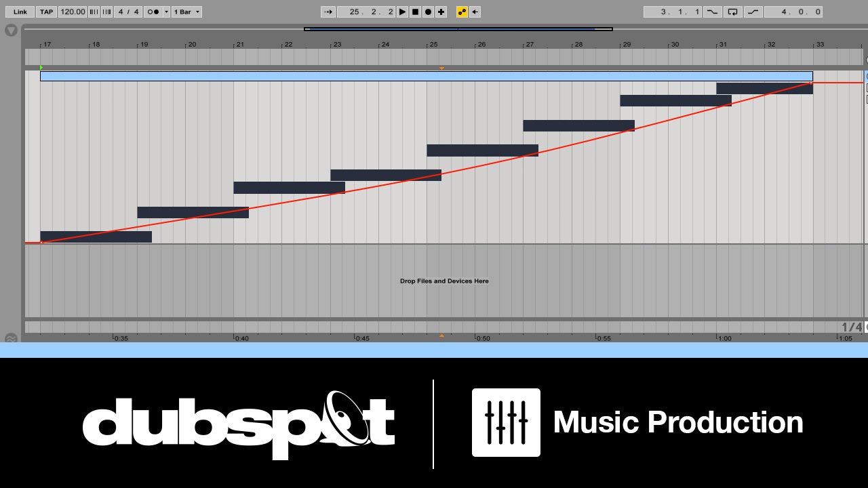Viewport: 868px width, 488px height.
Task: Click the Link sync button
Action: [x=20, y=12]
